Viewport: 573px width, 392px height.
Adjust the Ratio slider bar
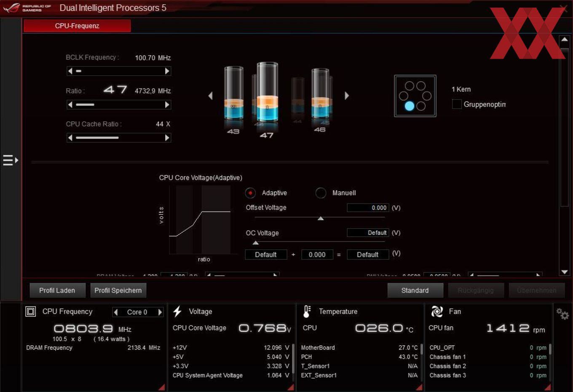(119, 105)
